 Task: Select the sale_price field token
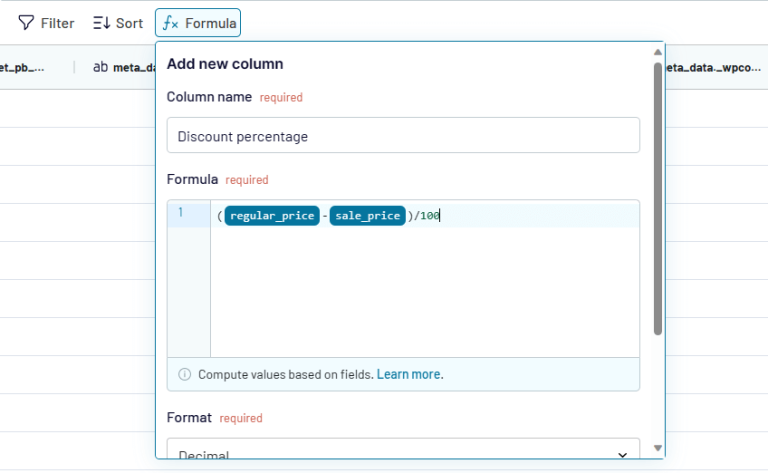(x=366, y=215)
